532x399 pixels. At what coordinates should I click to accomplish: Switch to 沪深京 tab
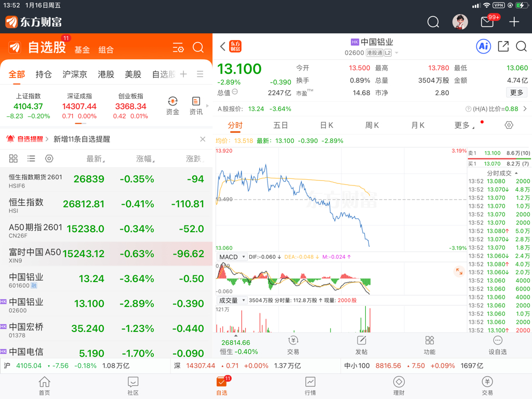[x=75, y=74]
